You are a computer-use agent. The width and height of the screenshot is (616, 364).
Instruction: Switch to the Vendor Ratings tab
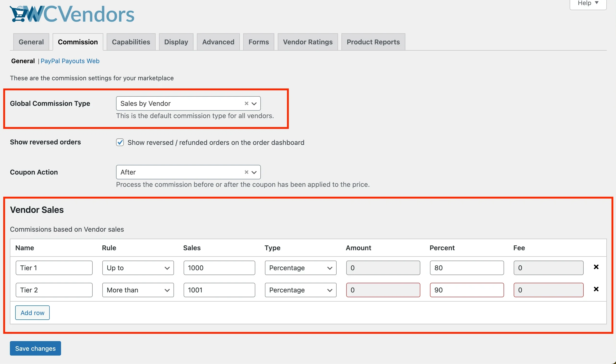click(307, 42)
